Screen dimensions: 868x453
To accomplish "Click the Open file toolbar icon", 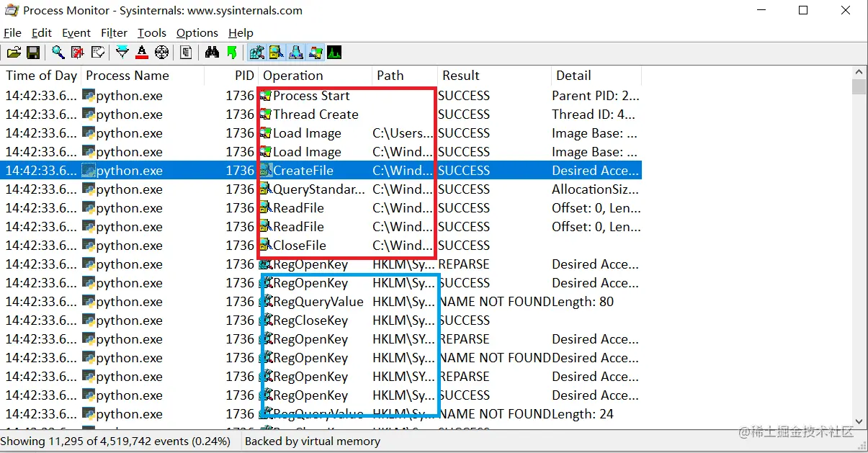I will pyautogui.click(x=14, y=53).
